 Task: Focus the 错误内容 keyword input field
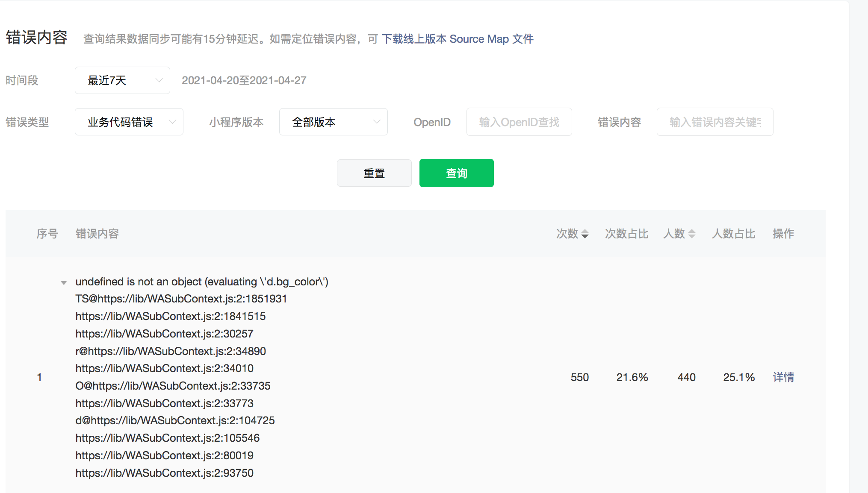click(714, 122)
